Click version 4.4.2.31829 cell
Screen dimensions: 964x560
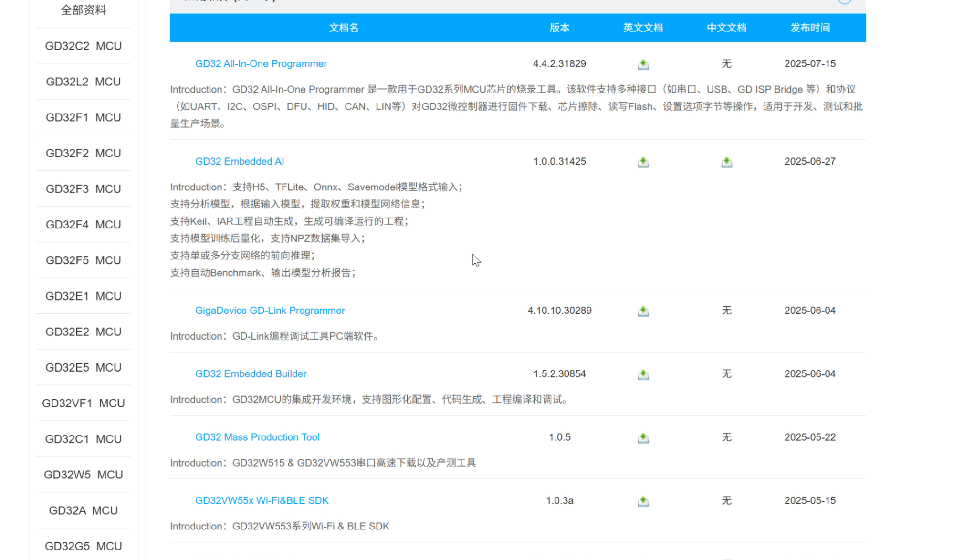[559, 64]
